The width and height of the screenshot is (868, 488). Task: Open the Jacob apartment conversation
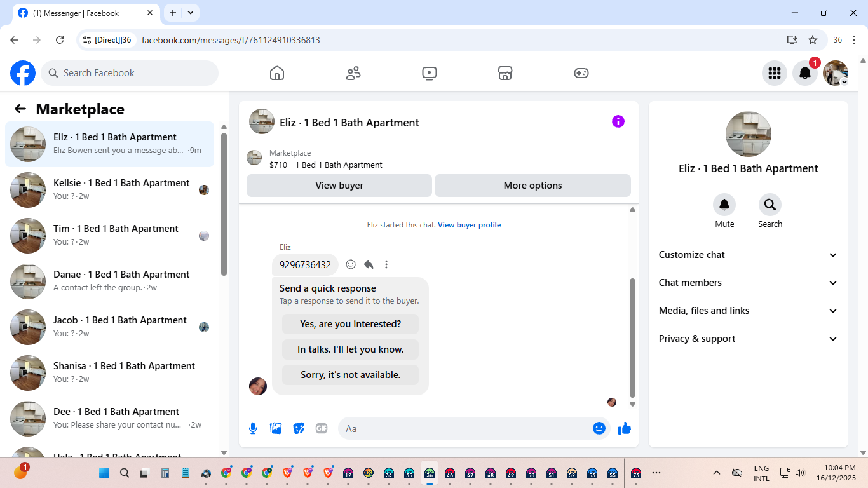click(x=109, y=327)
